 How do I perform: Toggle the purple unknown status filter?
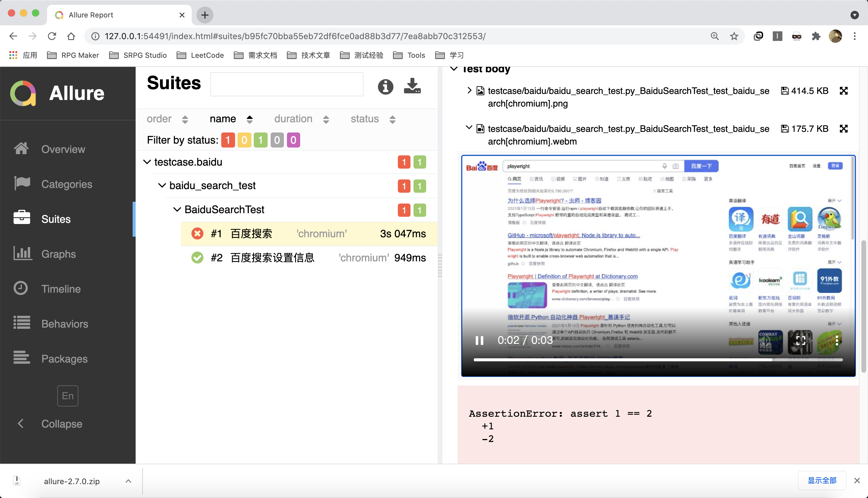[x=293, y=140]
